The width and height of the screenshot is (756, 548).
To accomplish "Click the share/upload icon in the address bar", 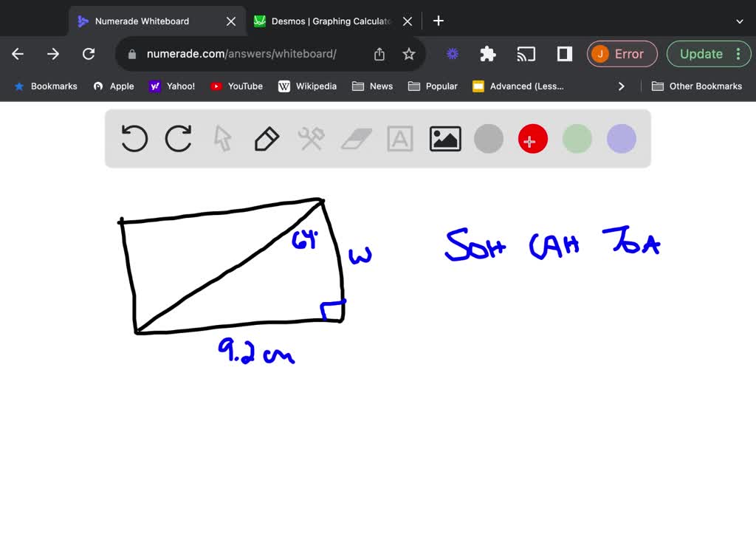I will (x=379, y=54).
